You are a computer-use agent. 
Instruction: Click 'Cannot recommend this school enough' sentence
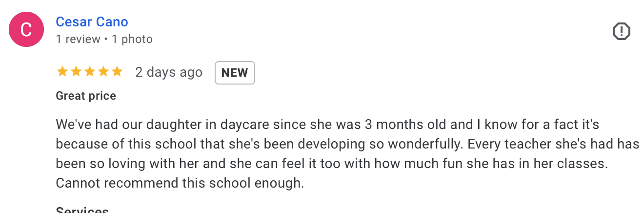click(x=180, y=184)
